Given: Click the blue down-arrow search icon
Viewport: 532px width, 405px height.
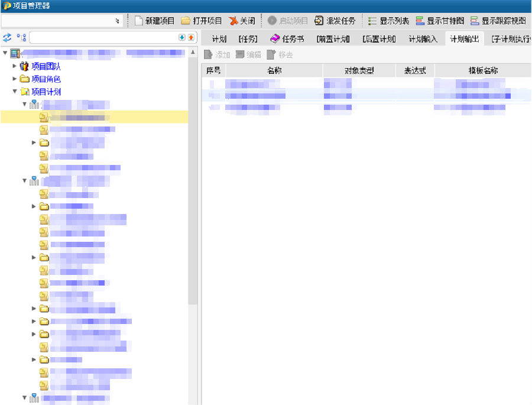Looking at the screenshot, I should tap(182, 37).
